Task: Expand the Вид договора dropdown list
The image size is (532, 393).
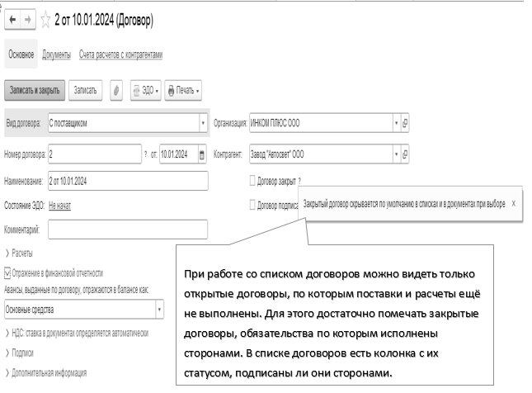Action: tap(203, 123)
